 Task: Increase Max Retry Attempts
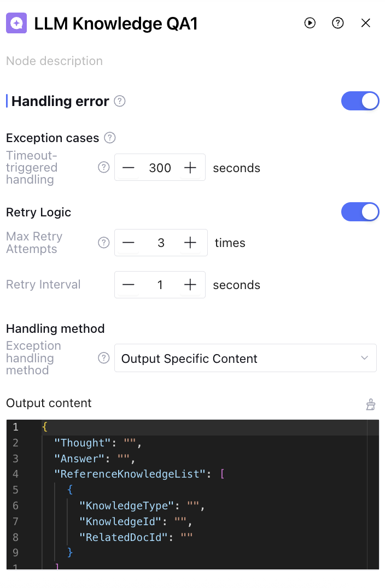pos(190,243)
